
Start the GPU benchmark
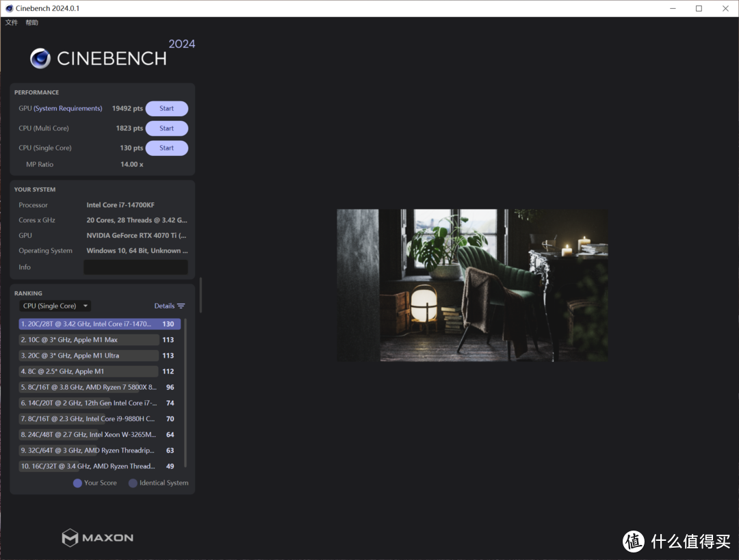pyautogui.click(x=167, y=108)
